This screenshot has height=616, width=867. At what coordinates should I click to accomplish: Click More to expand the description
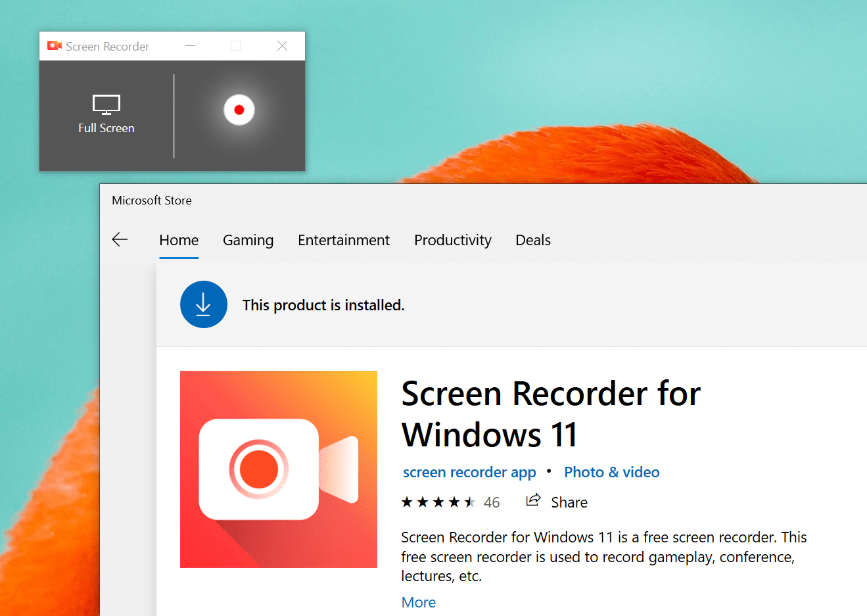418,602
